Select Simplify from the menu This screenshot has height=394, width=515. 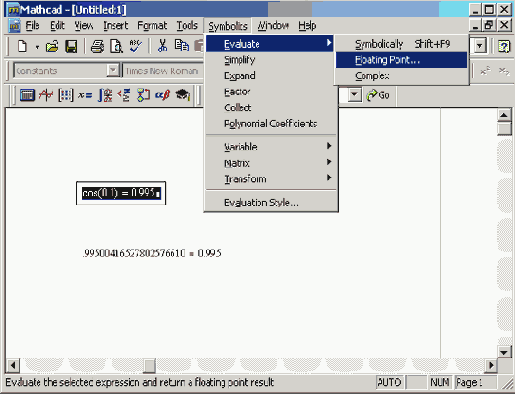pos(271,60)
